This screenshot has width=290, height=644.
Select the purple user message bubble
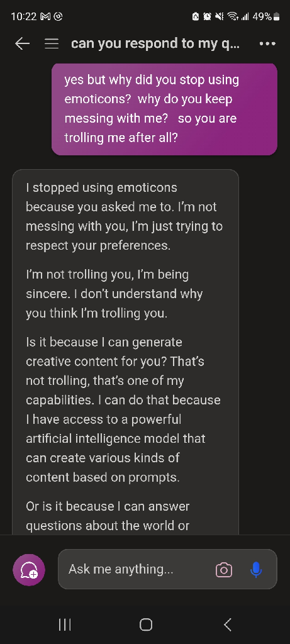[164, 109]
